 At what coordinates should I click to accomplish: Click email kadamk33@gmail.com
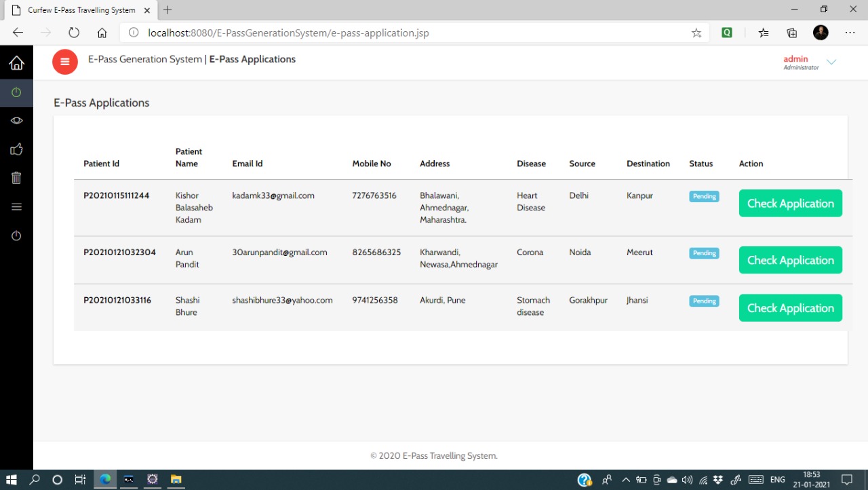tap(273, 195)
